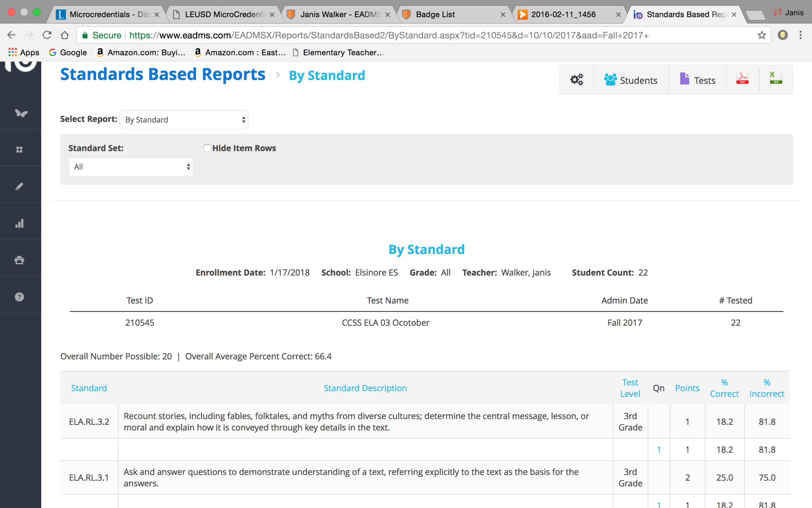
Task: Enable the Hide Item Rows checkbox
Action: tap(207, 148)
